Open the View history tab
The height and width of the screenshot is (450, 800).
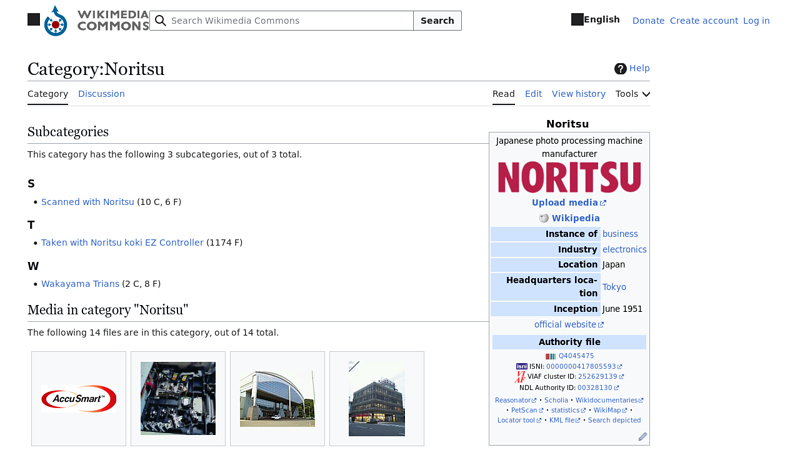(x=578, y=94)
